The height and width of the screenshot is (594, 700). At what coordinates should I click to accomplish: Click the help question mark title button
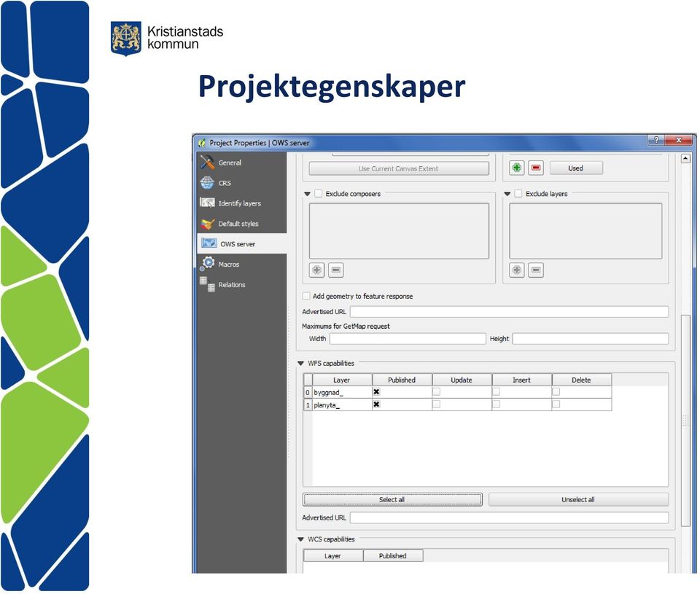(656, 140)
